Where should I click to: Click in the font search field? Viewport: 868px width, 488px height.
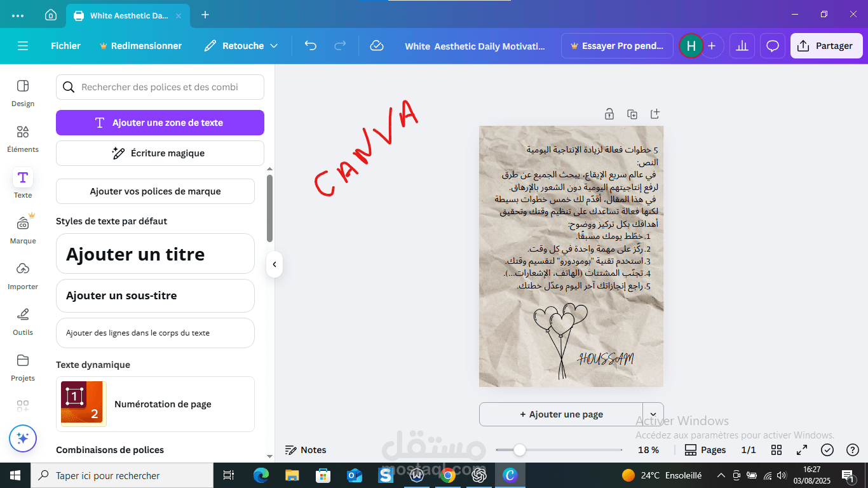tap(160, 87)
